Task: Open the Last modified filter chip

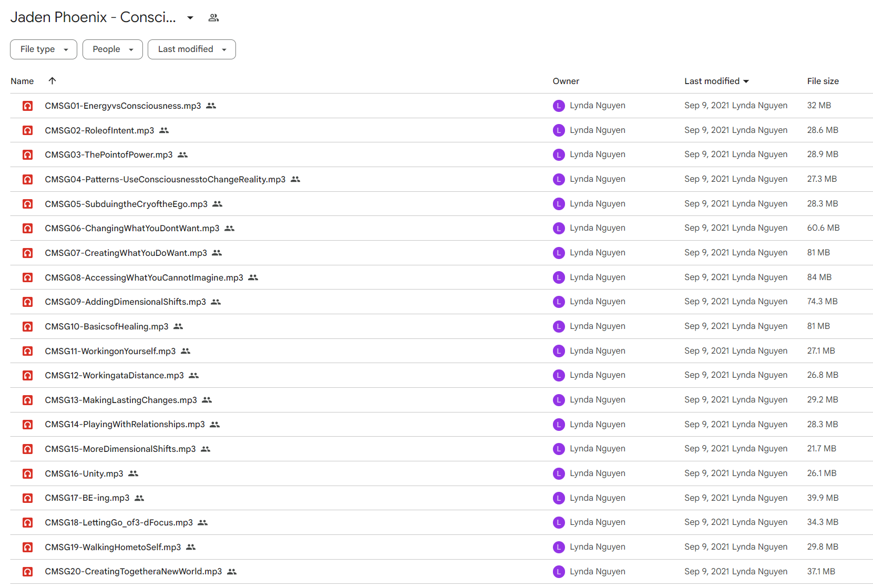Action: click(192, 49)
